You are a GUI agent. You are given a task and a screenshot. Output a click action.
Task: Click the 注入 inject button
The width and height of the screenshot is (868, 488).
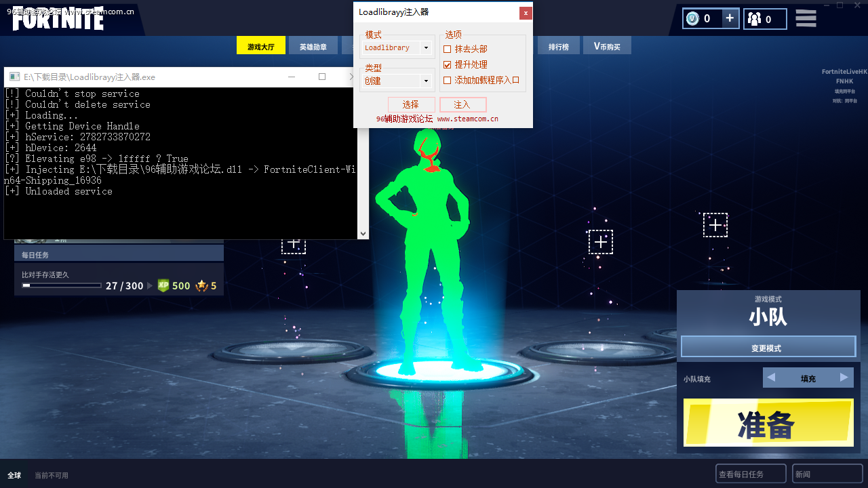pos(462,104)
